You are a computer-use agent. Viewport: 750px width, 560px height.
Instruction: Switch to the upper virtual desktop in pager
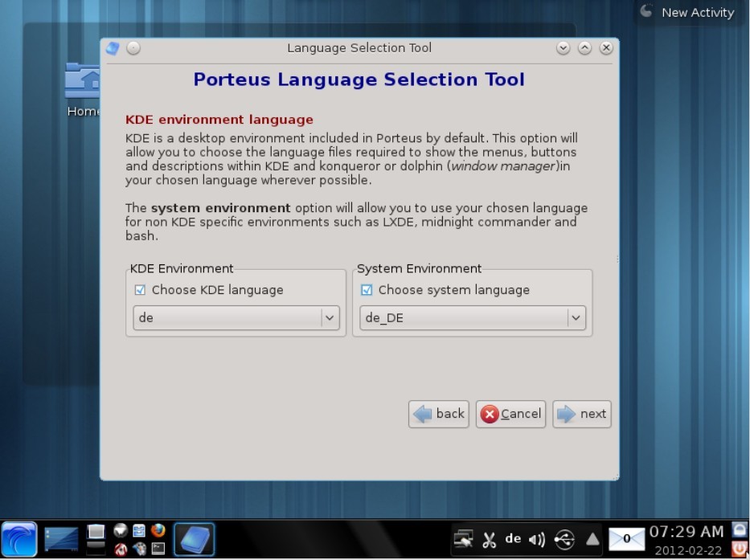click(96, 532)
